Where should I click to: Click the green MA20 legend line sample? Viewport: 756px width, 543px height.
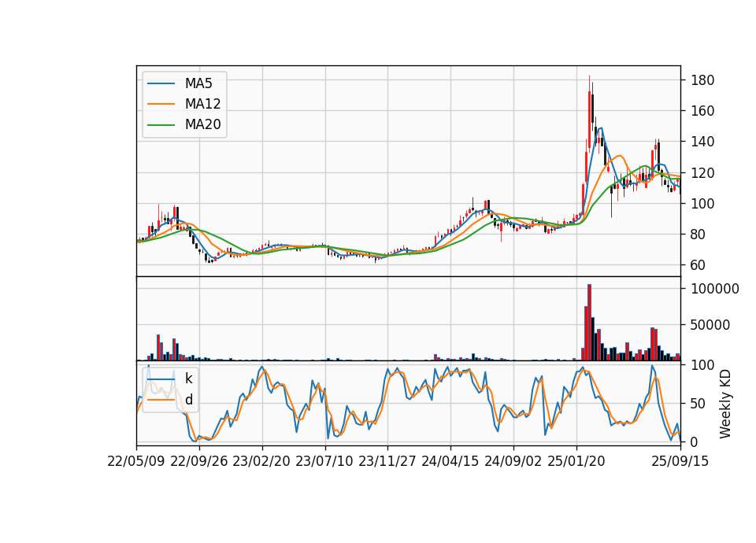pos(161,124)
